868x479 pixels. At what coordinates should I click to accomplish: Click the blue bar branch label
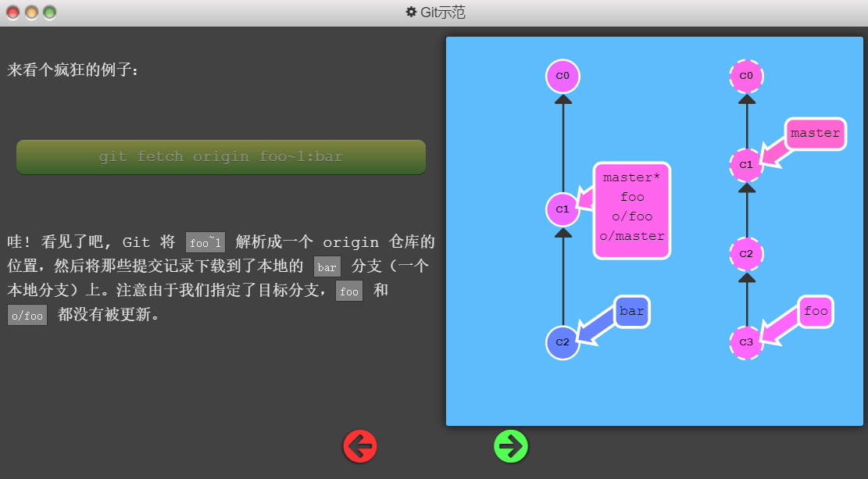click(631, 312)
